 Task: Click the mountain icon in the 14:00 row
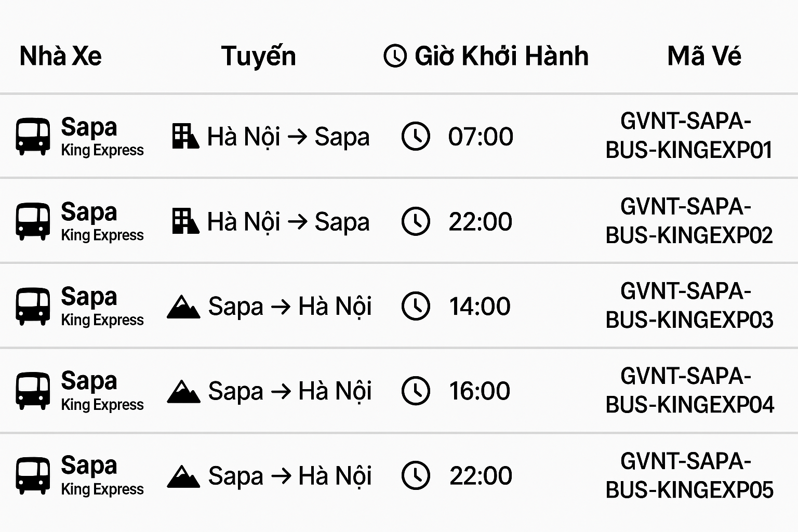[183, 307]
